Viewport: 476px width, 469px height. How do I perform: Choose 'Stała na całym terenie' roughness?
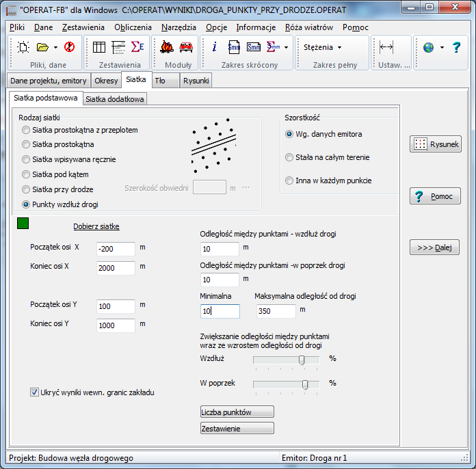coord(289,157)
